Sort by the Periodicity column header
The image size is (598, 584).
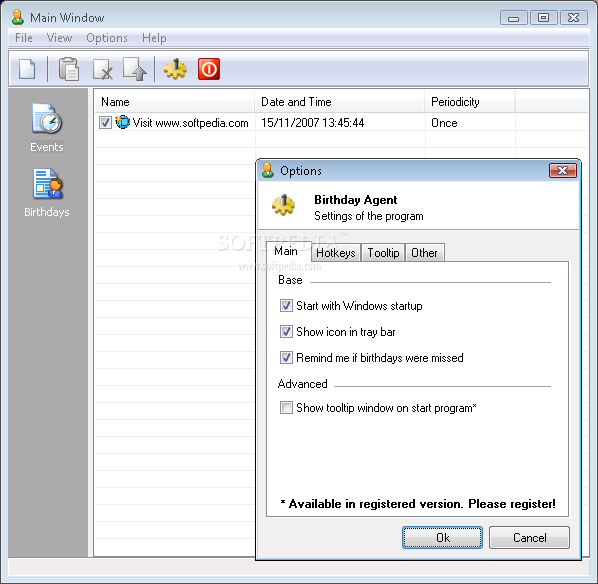470,102
